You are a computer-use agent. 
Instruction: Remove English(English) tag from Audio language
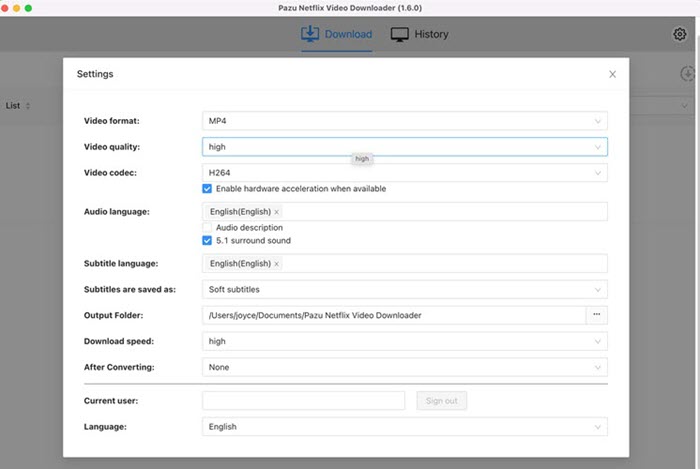click(x=277, y=212)
